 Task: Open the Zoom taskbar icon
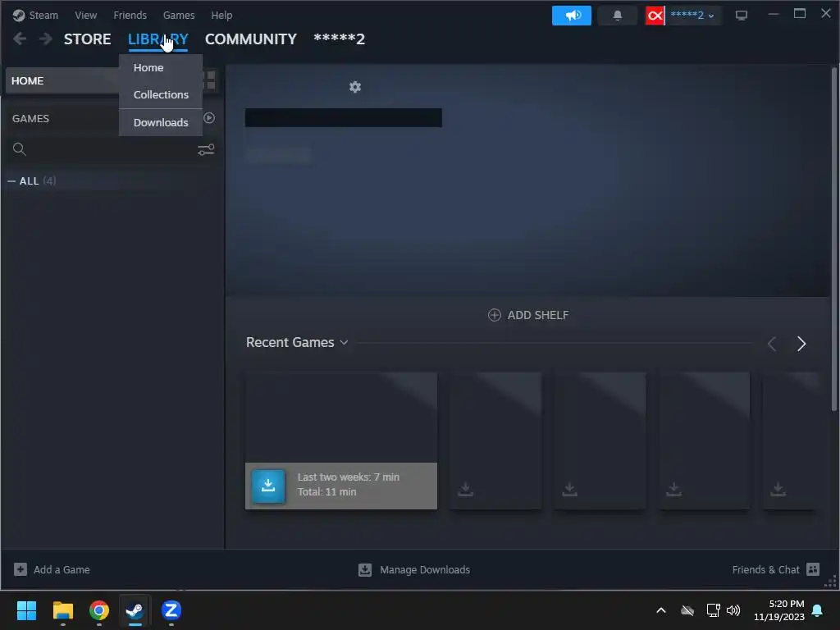tap(171, 610)
